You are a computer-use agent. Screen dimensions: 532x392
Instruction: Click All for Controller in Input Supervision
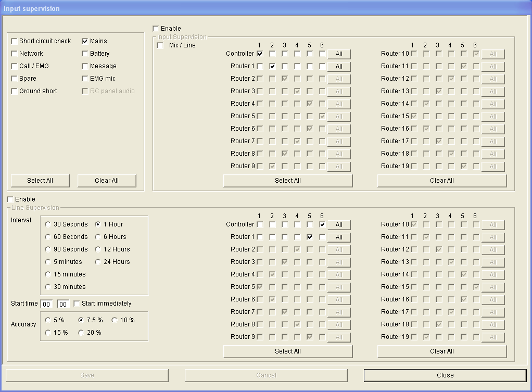(x=339, y=54)
